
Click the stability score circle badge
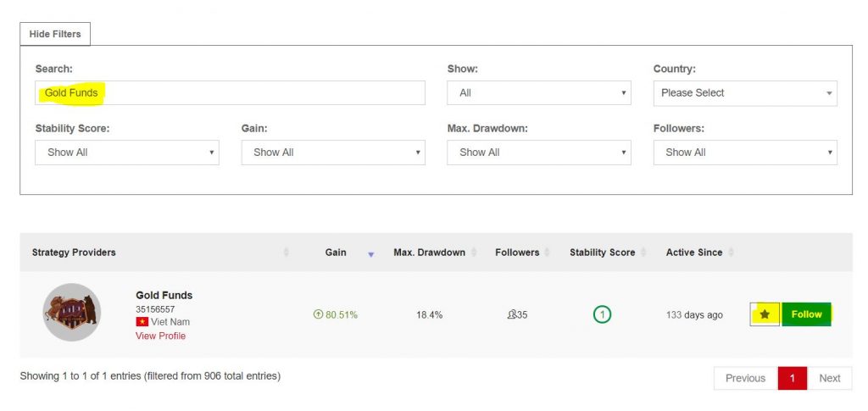tap(602, 314)
